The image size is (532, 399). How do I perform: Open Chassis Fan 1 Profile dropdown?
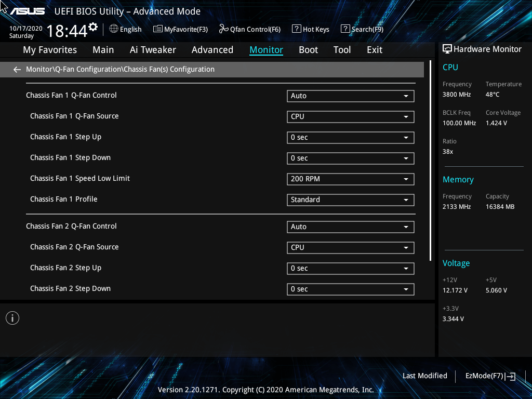click(x=350, y=200)
